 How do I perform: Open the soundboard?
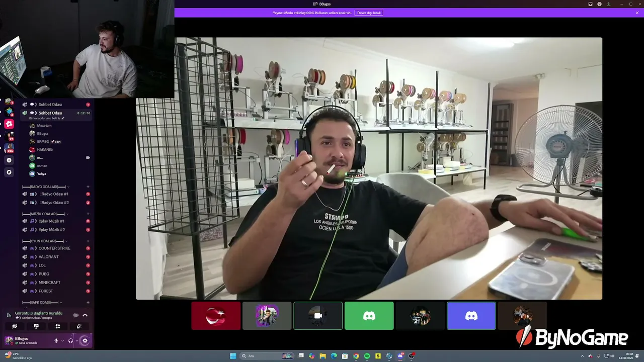tap(79, 326)
